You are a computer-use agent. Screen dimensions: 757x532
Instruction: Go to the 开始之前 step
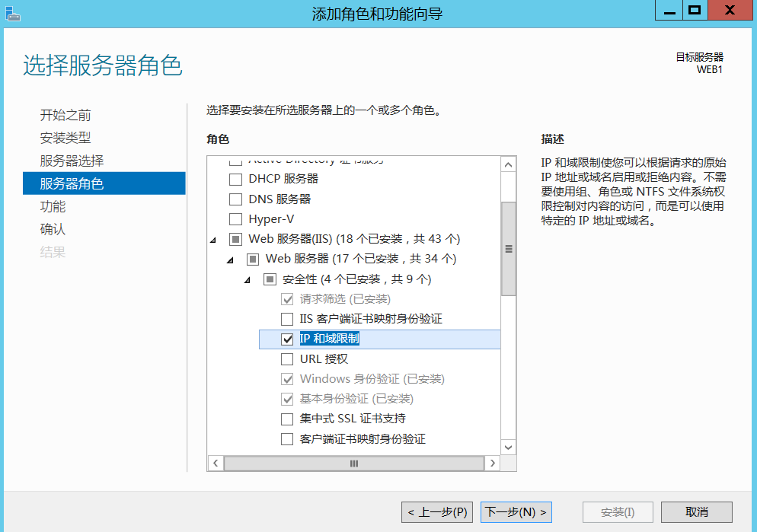[65, 115]
